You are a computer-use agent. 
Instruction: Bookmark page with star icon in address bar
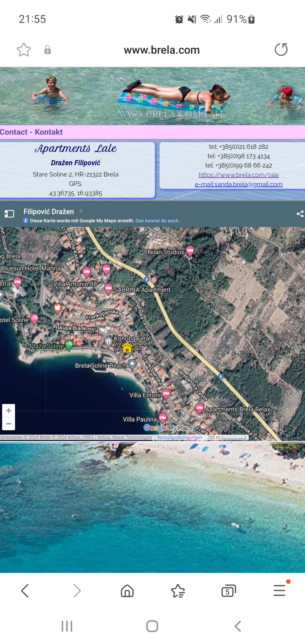24,50
